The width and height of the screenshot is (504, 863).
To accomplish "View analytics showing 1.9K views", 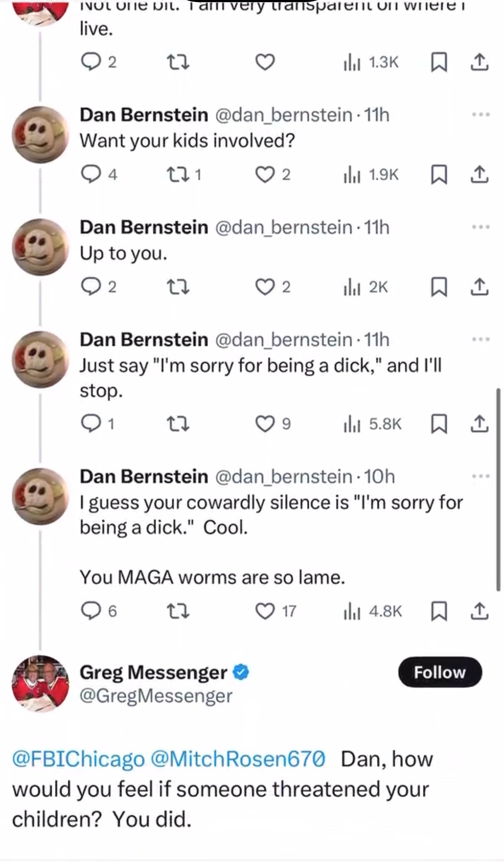I will point(371,175).
